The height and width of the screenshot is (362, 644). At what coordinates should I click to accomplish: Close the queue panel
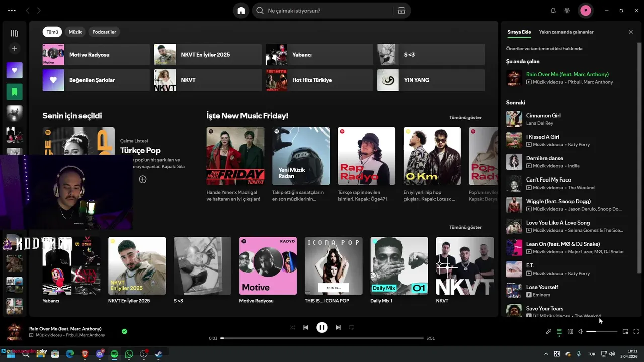631,32
